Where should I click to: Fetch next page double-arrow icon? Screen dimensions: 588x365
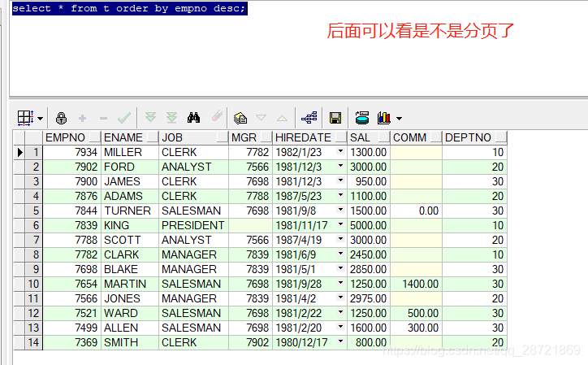coord(150,118)
